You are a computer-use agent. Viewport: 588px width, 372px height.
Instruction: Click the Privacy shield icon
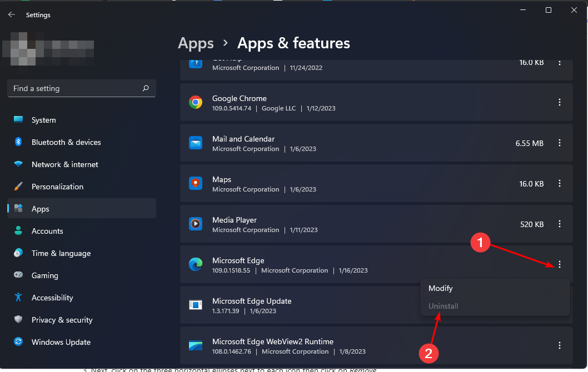point(18,319)
